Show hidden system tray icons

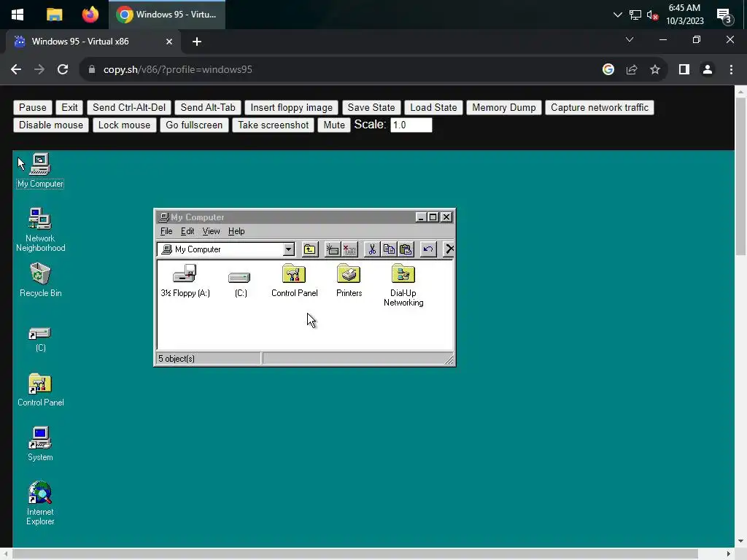point(617,15)
